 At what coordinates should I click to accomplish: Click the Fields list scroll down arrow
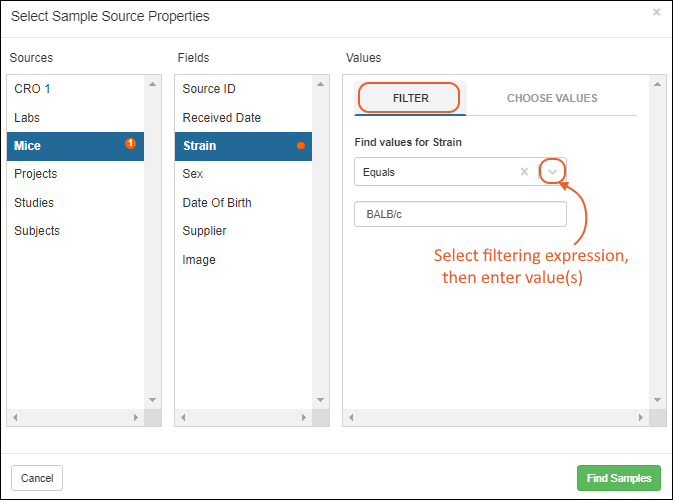click(x=320, y=400)
